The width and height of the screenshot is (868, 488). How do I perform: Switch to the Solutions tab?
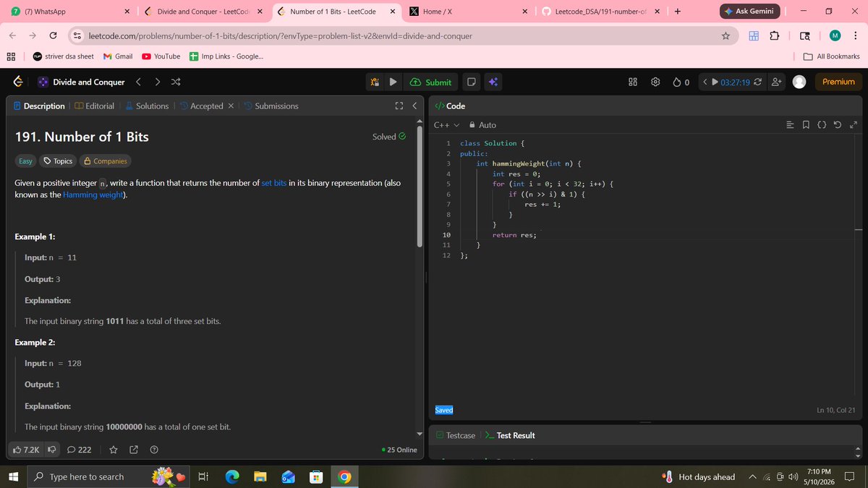(147, 106)
